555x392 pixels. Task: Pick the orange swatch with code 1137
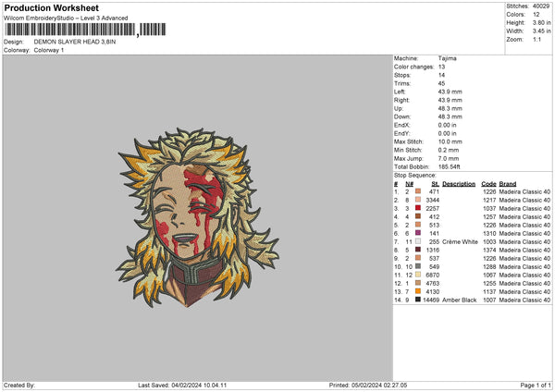coord(418,291)
